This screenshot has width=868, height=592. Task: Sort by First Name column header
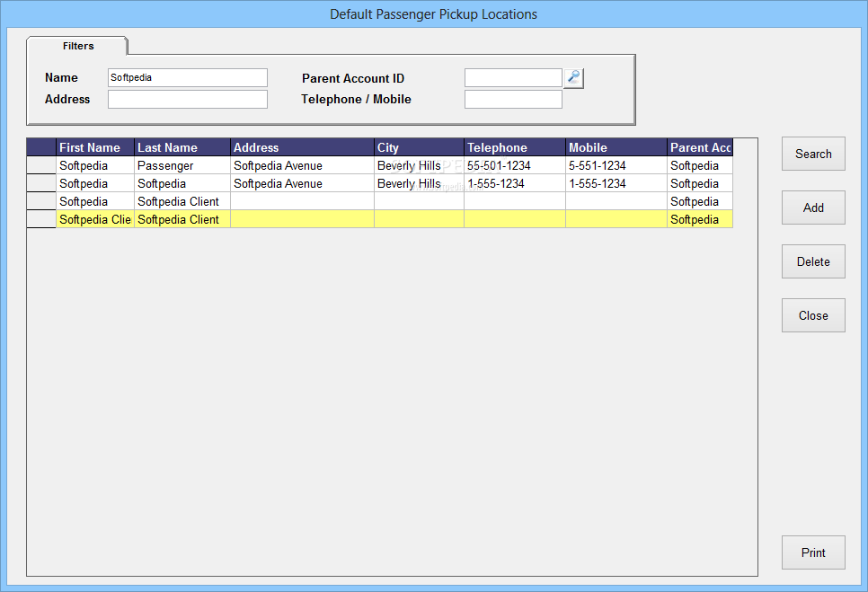click(x=95, y=147)
